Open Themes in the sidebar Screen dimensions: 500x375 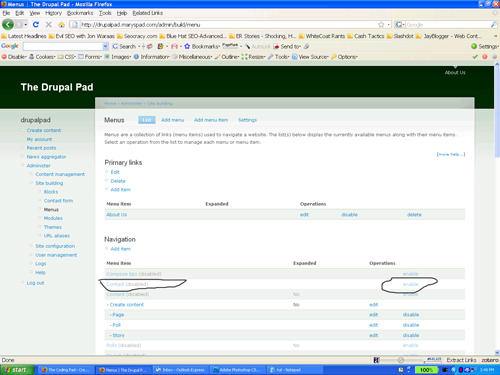[53, 227]
